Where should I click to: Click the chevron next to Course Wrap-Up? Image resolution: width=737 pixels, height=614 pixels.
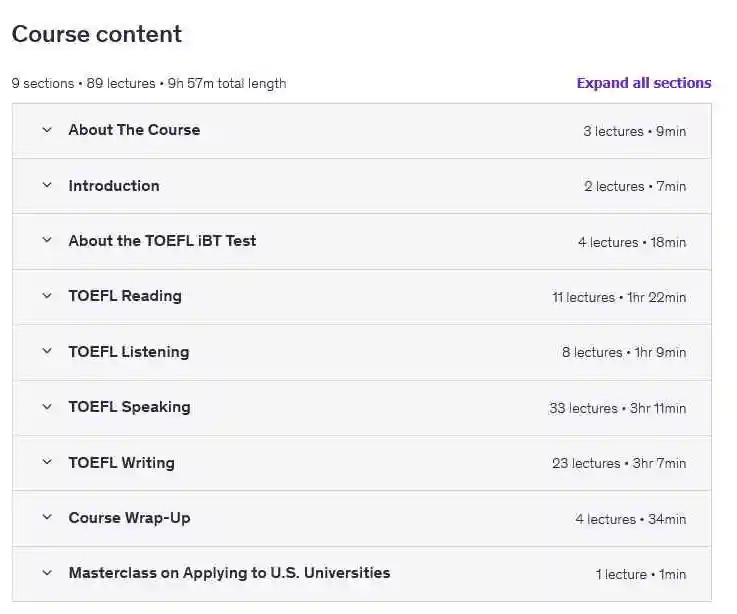point(46,518)
